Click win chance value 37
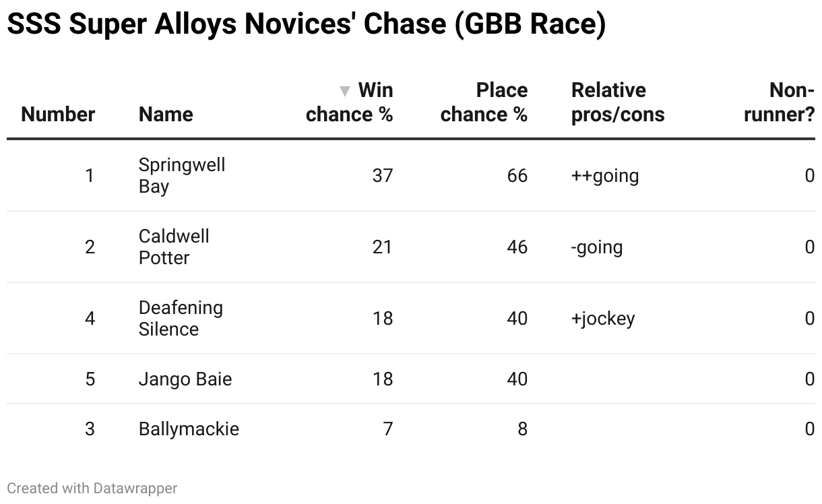Image resolution: width=822 pixels, height=504 pixels. click(x=382, y=176)
